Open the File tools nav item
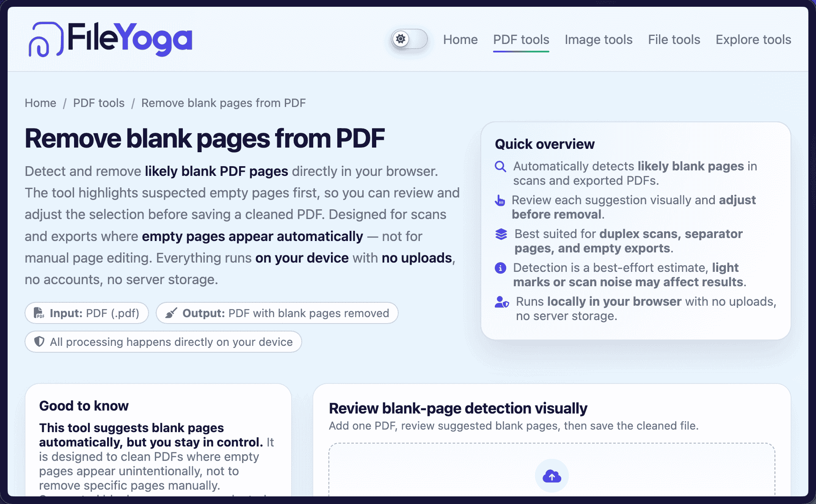 click(674, 39)
